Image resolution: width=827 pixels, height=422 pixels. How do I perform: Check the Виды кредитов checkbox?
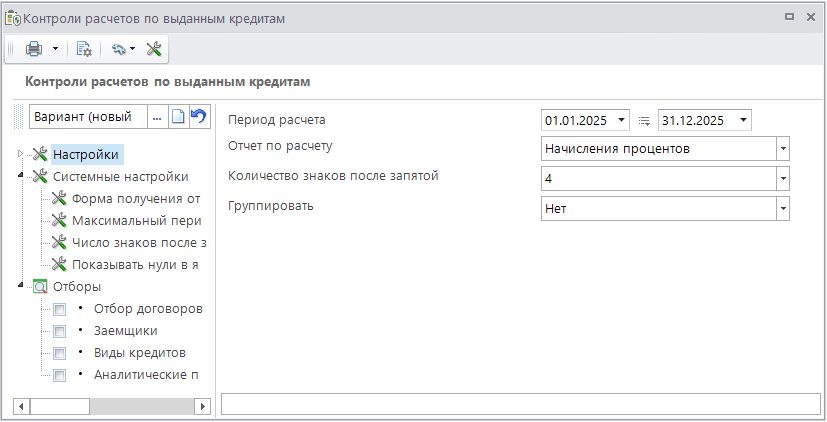tap(60, 353)
